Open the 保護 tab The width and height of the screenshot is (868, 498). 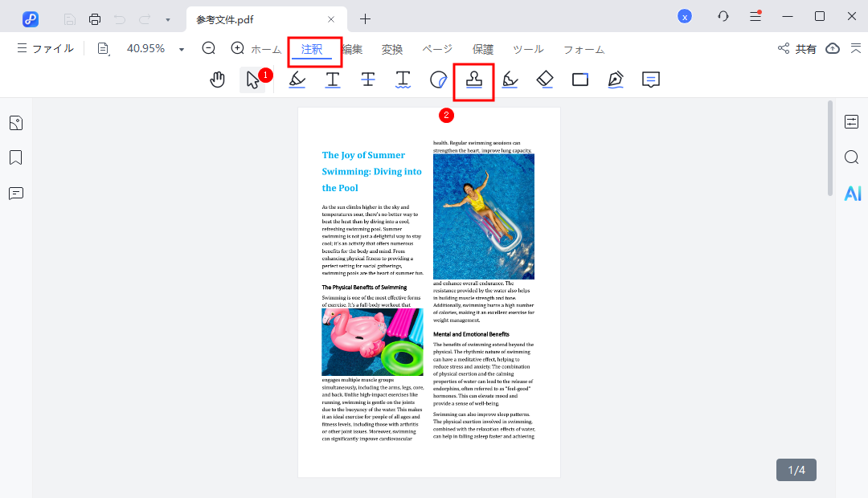pyautogui.click(x=483, y=49)
